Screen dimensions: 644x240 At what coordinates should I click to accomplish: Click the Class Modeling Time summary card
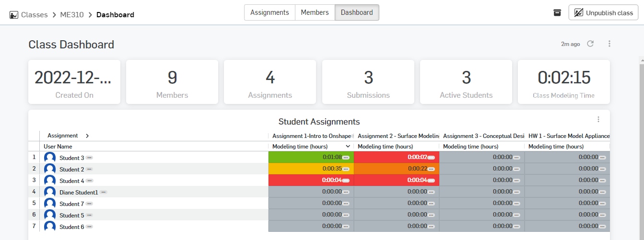[x=563, y=82]
